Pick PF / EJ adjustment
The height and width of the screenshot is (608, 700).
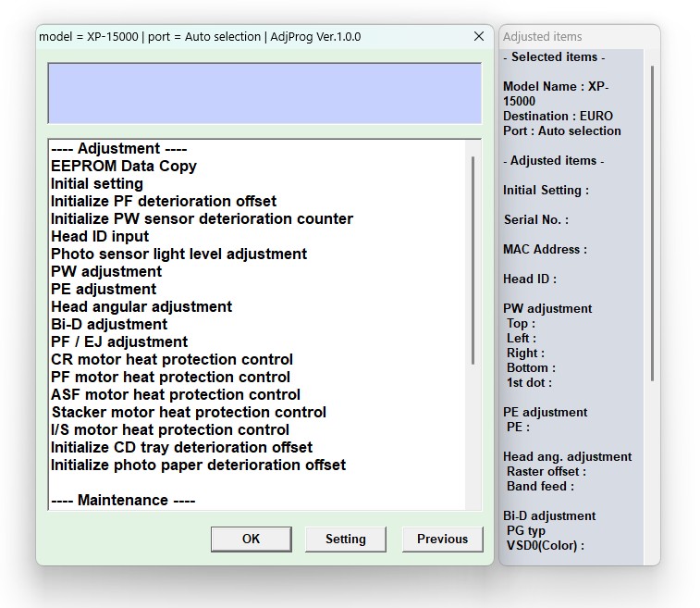tap(119, 342)
